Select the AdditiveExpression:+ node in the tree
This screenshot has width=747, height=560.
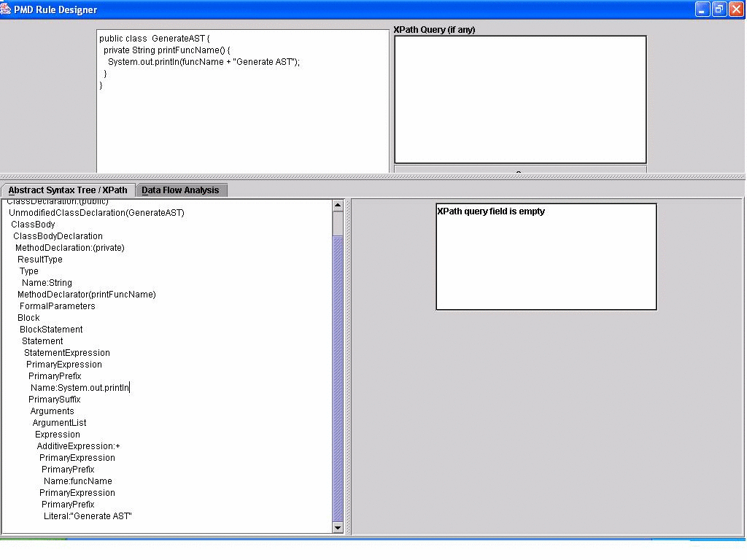(x=79, y=446)
